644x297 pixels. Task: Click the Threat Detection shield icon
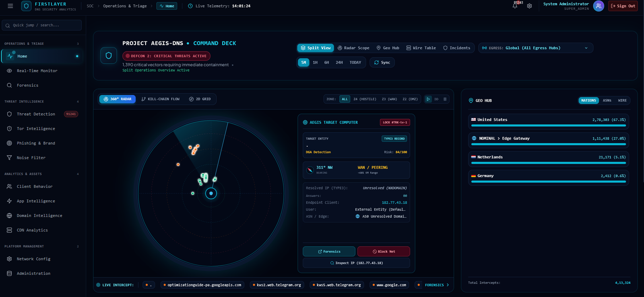pos(9,114)
